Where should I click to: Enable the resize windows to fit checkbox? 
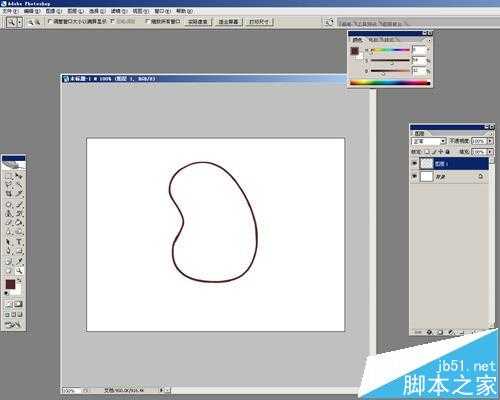point(50,21)
